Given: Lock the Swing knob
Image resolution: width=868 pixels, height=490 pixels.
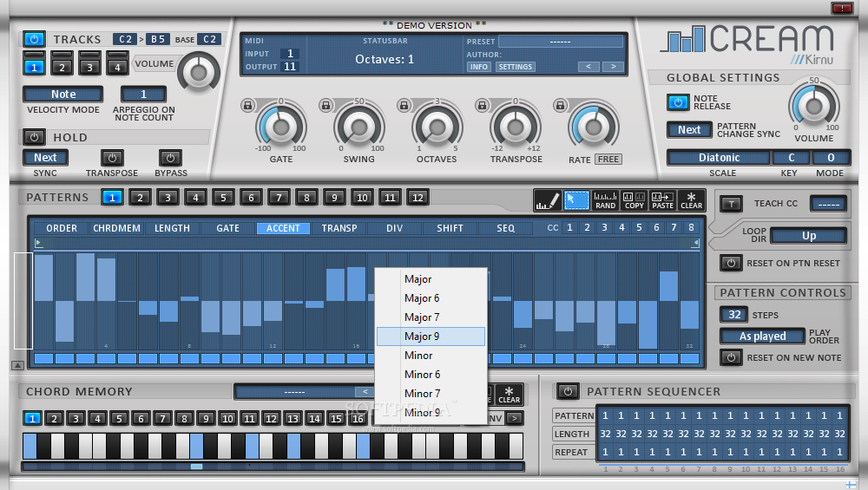Looking at the screenshot, I should point(326,105).
